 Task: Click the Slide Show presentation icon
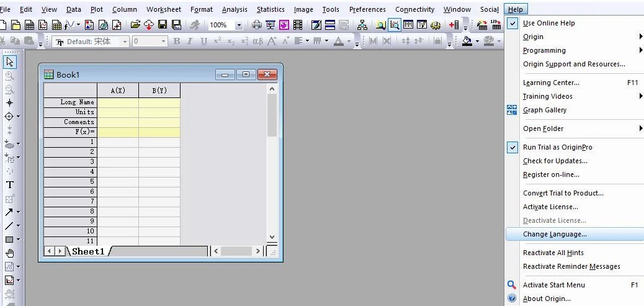(x=270, y=25)
